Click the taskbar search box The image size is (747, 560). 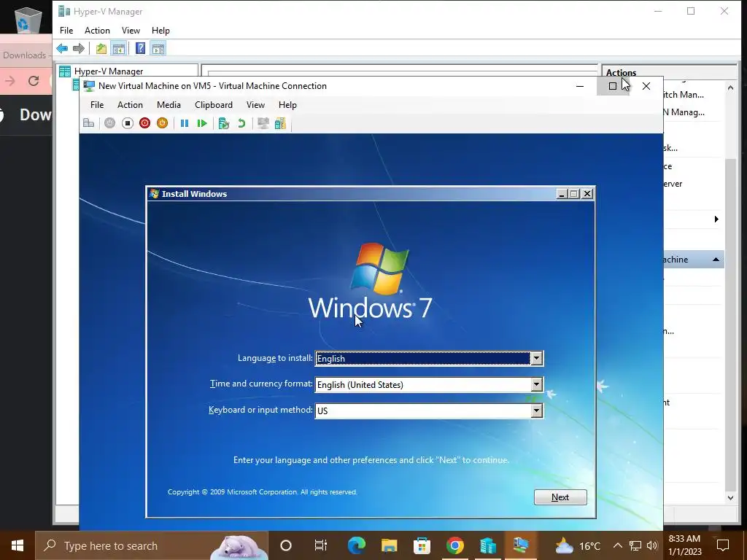(152, 545)
